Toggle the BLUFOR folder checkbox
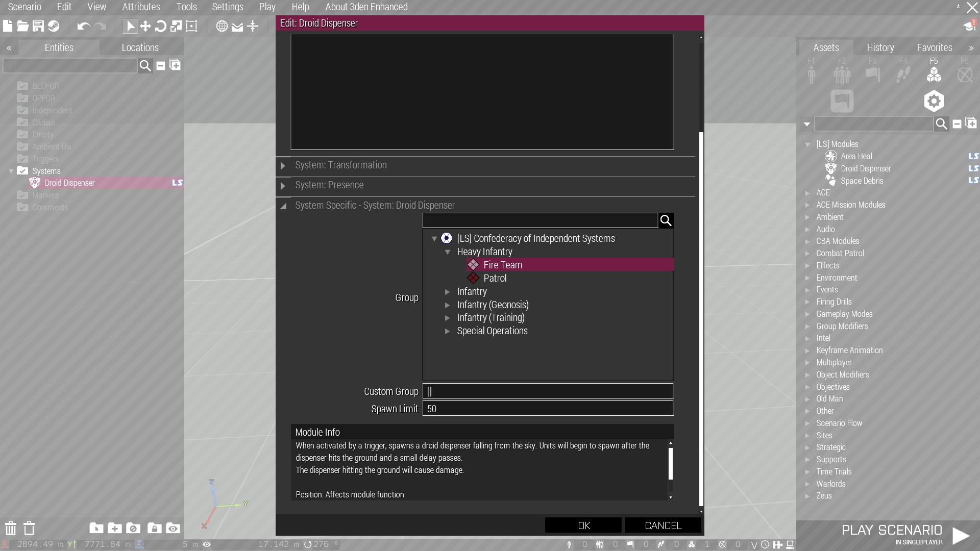Screen dimensions: 980x551 pos(22,85)
